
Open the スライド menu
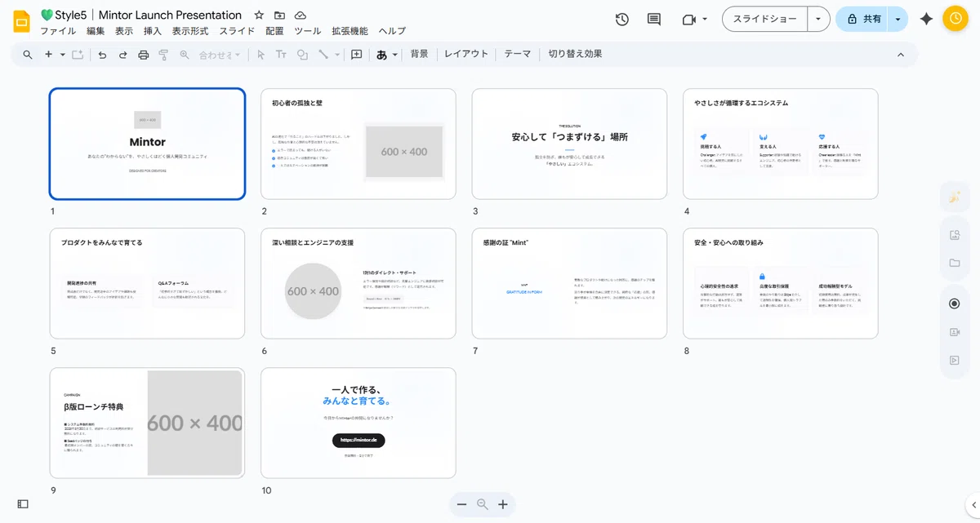pyautogui.click(x=237, y=31)
